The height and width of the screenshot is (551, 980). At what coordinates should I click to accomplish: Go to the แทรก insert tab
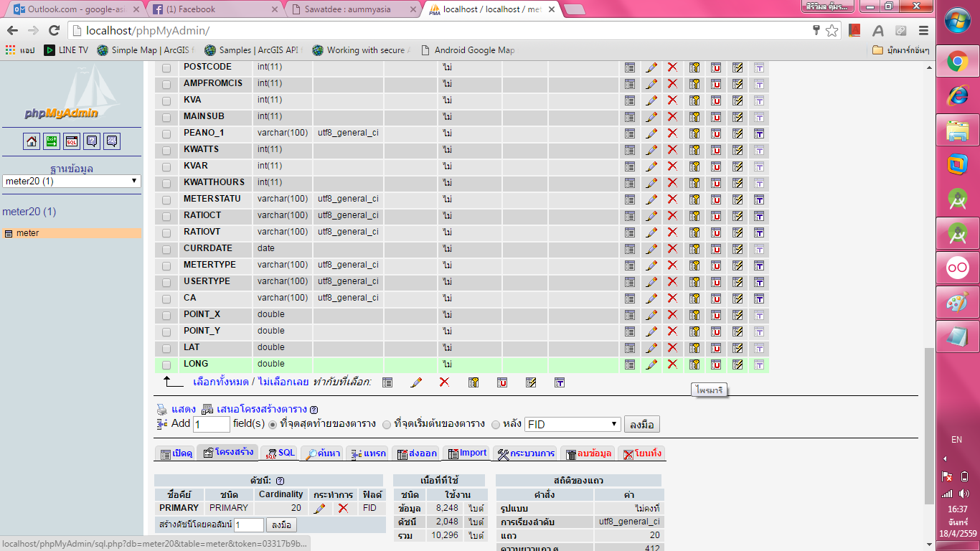point(367,453)
